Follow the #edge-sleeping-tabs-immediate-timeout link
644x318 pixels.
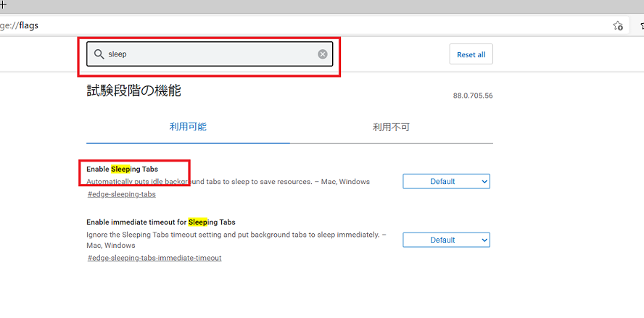(154, 258)
